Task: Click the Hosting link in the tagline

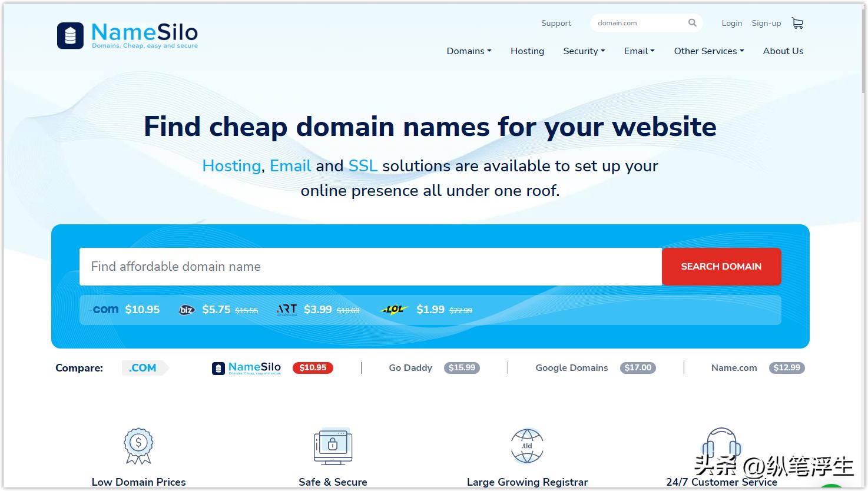Action: coord(231,166)
